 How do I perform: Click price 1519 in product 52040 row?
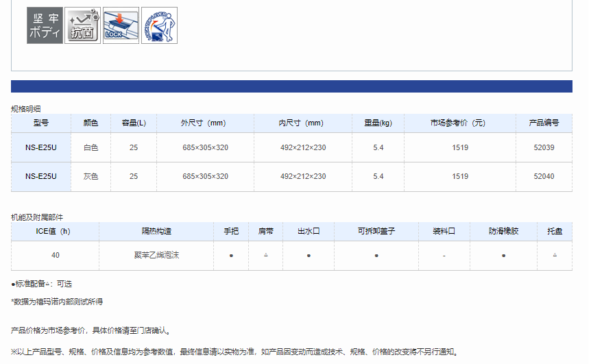click(460, 176)
